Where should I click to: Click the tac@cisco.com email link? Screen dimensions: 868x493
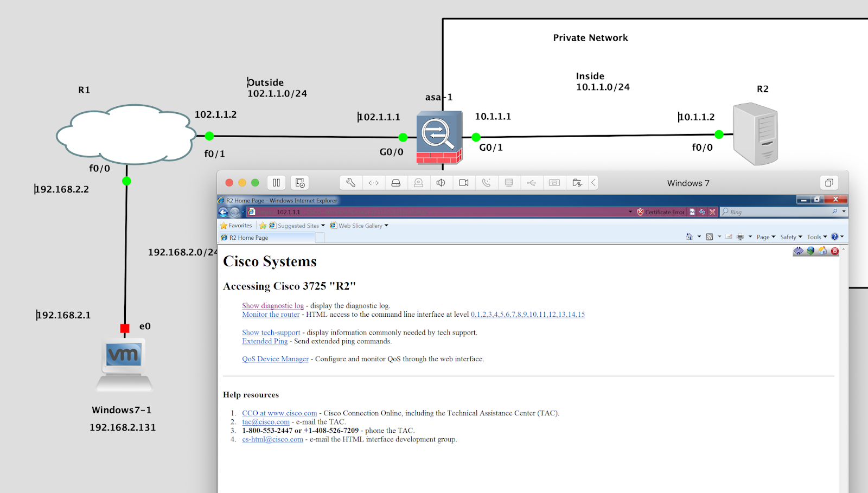click(x=265, y=421)
